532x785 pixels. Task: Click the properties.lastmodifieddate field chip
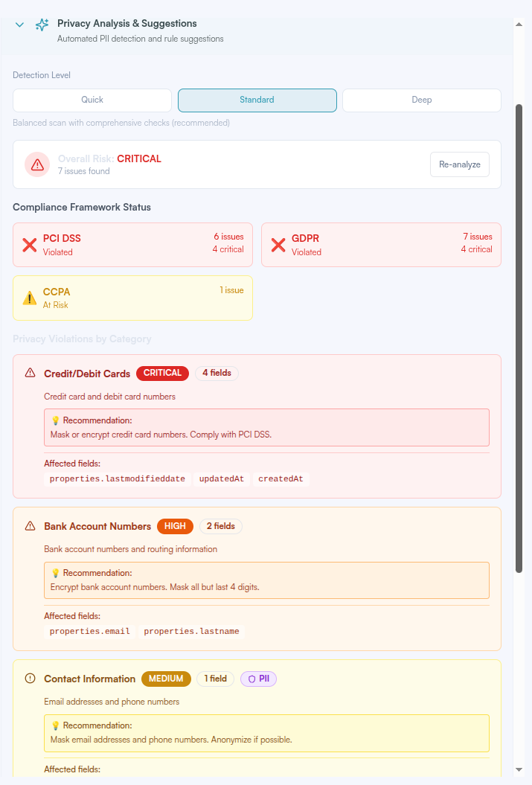(x=118, y=479)
